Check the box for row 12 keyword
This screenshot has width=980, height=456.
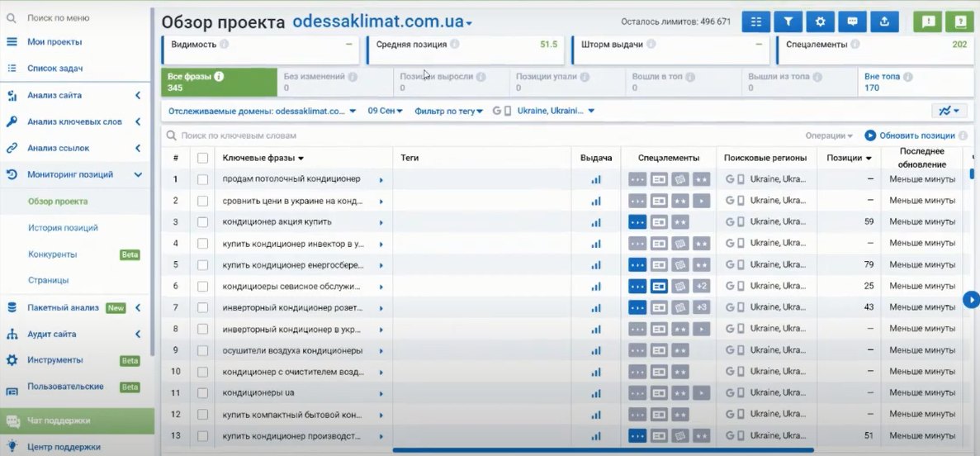pyautogui.click(x=202, y=414)
